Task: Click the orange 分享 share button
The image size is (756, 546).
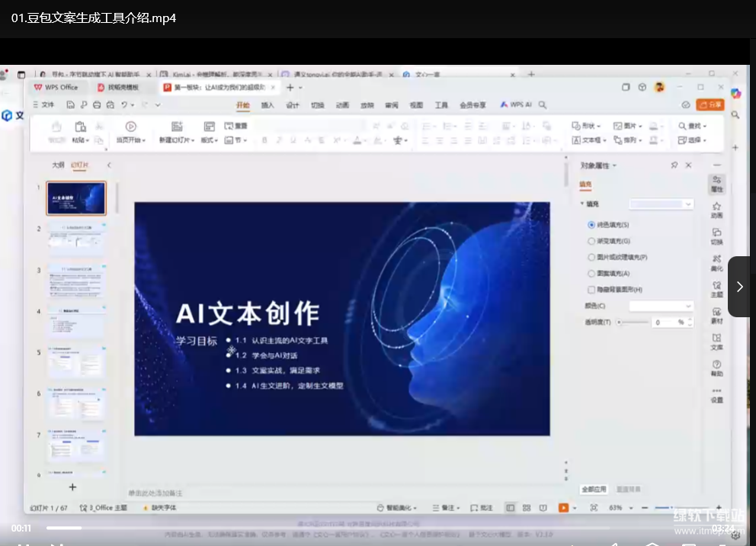Action: (710, 105)
